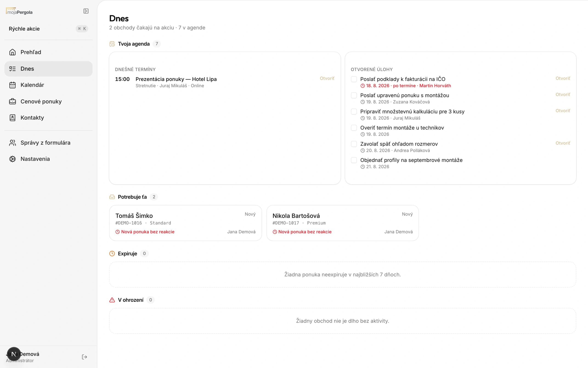Tick the Pripraviť množstevnú kalkuláciu checkbox

[354, 112]
